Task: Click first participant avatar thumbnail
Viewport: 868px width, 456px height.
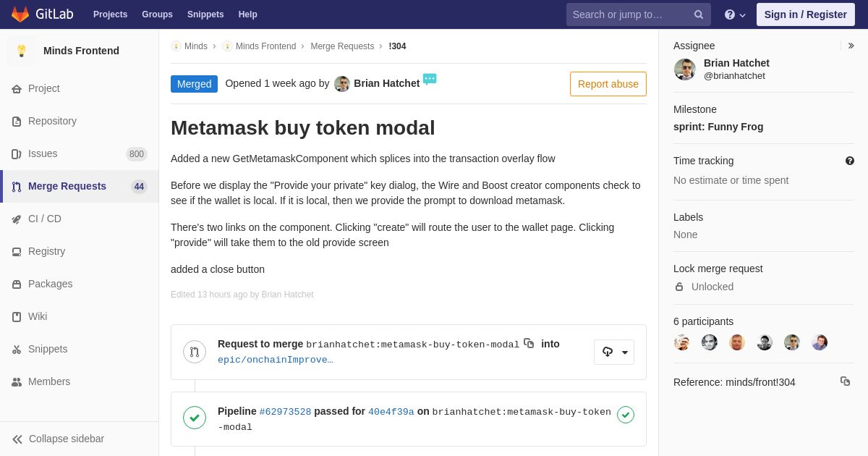Action: click(682, 342)
